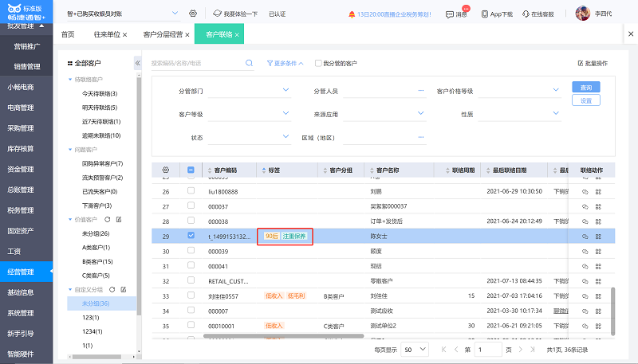This screenshot has width=638, height=364.
Task: Open the page size dropdown showing 50
Action: [x=414, y=350]
